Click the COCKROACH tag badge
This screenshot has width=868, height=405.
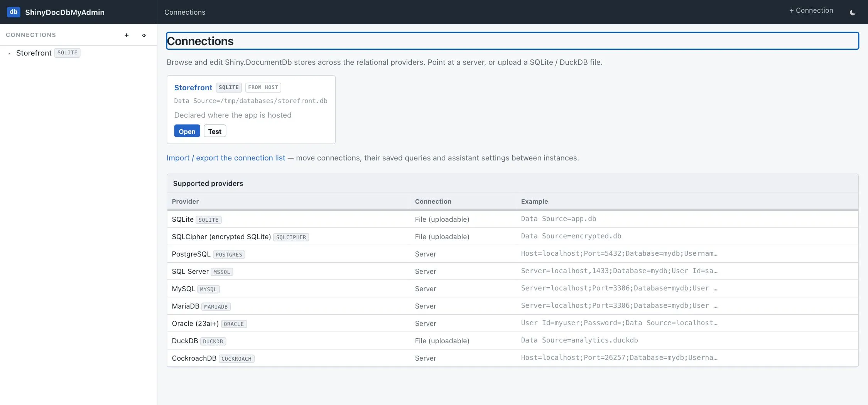(236, 359)
